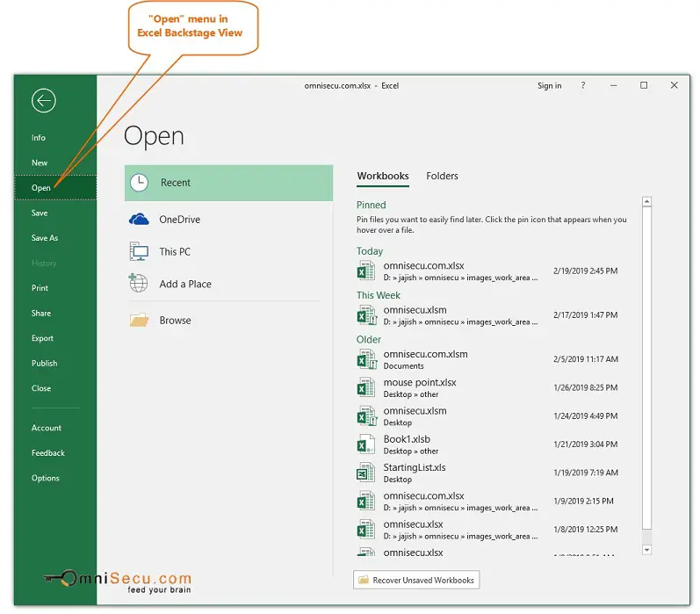Image resolution: width=700 pixels, height=614 pixels.
Task: Choose Export from the backstage menu
Action: click(x=42, y=338)
